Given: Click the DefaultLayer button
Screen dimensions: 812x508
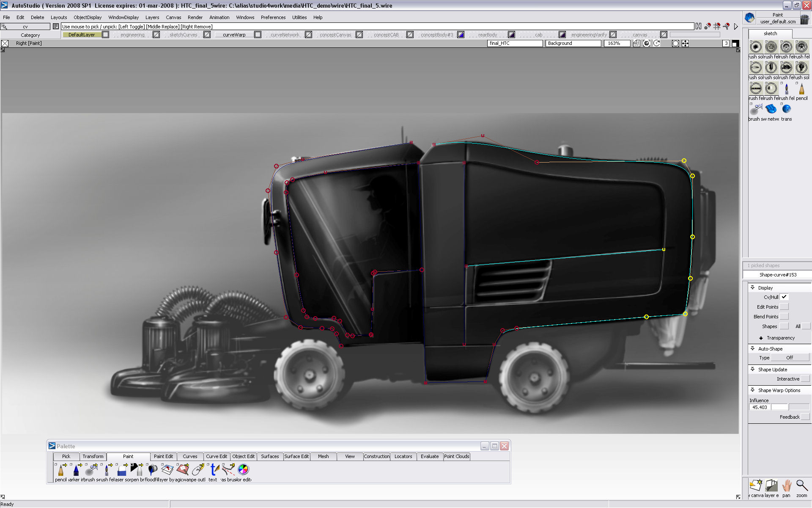Looking at the screenshot, I should (x=82, y=35).
